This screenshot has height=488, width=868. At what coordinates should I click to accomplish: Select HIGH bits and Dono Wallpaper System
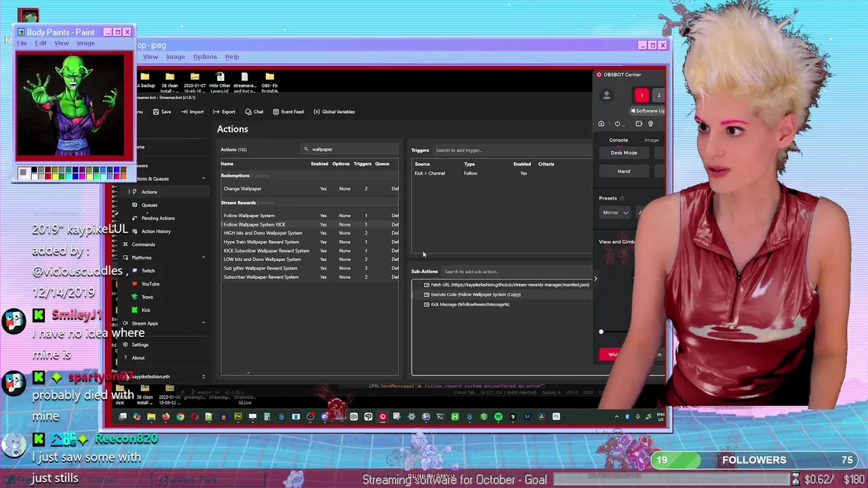(309, 233)
